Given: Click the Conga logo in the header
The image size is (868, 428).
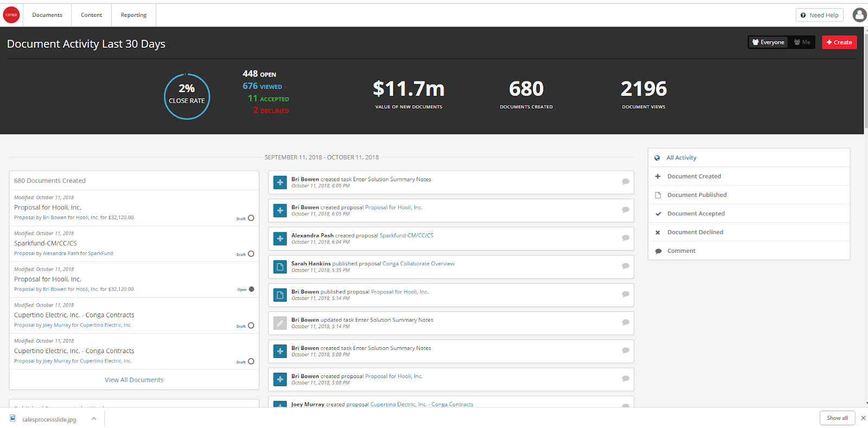Looking at the screenshot, I should [11, 15].
